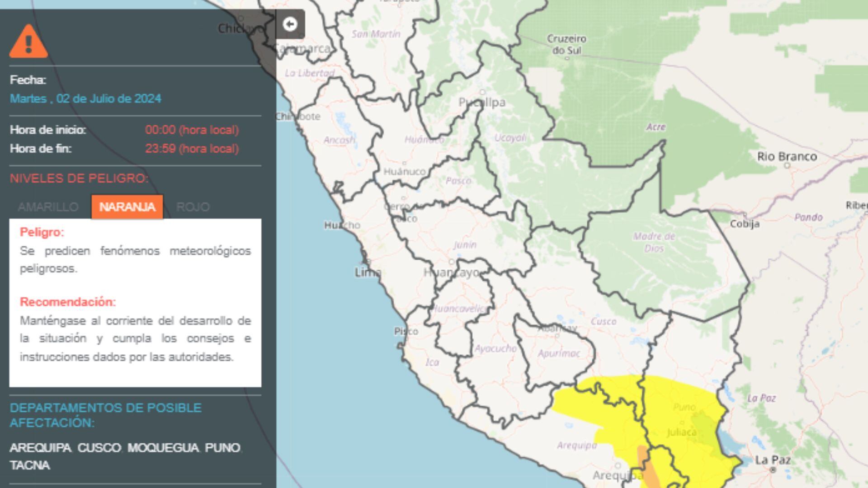Click the Rio Branco label on the map
Image resolution: width=868 pixels, height=488 pixels.
pos(787,156)
